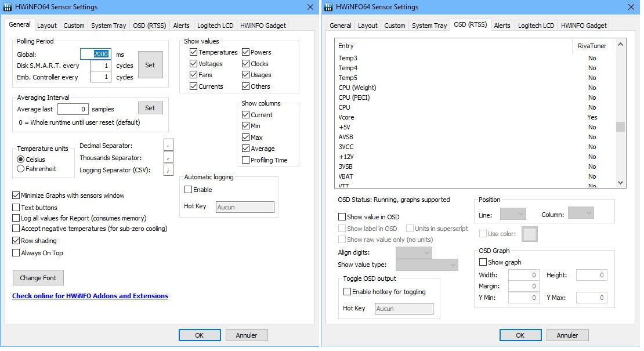The height and width of the screenshot is (351, 644).
Task: Click Set button for Averaging Interval
Action: (x=150, y=108)
